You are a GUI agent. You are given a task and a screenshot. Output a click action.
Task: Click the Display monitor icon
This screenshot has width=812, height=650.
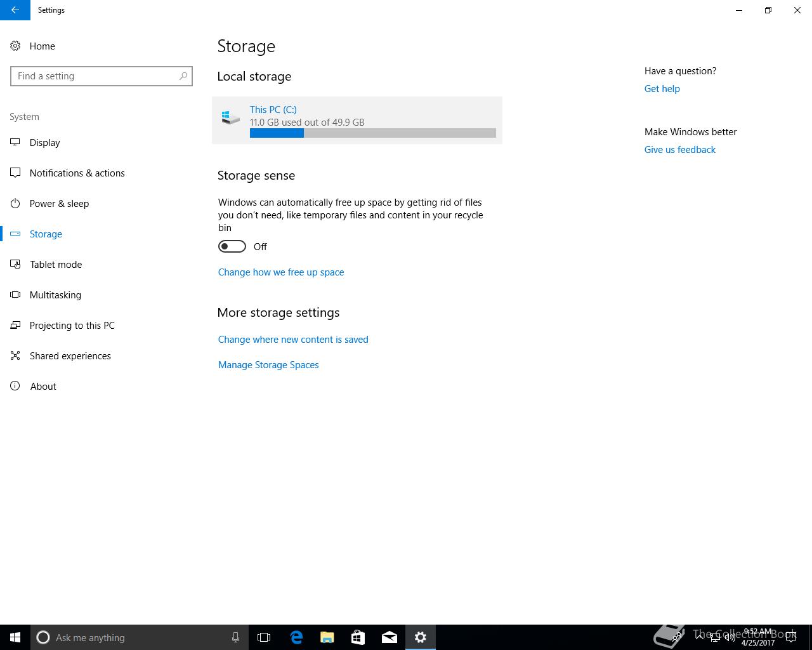[x=15, y=142]
